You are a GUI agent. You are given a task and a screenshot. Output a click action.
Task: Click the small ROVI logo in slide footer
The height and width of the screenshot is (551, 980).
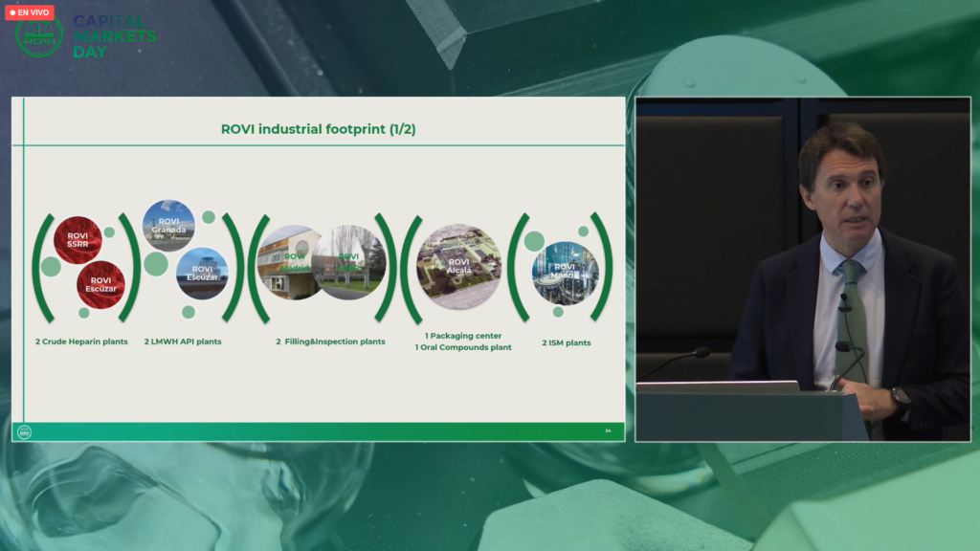tap(25, 431)
